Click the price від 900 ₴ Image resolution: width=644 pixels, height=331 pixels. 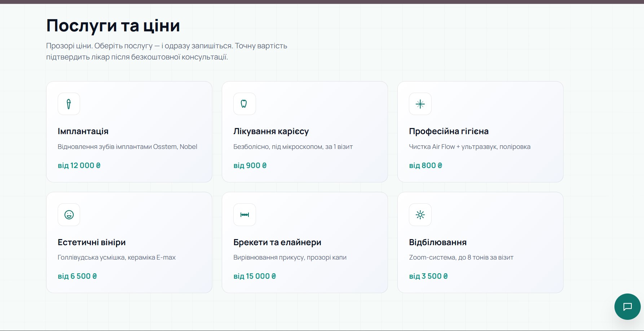point(250,165)
